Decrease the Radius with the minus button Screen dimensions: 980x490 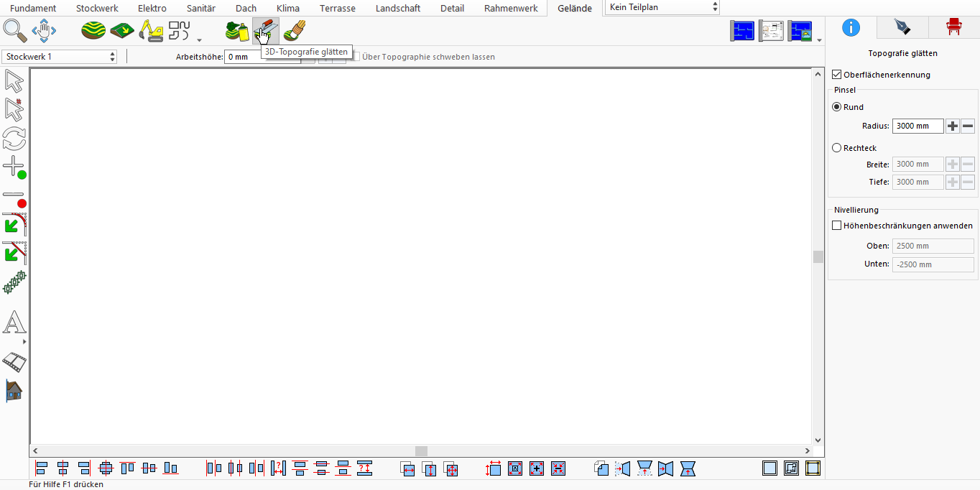tap(968, 126)
